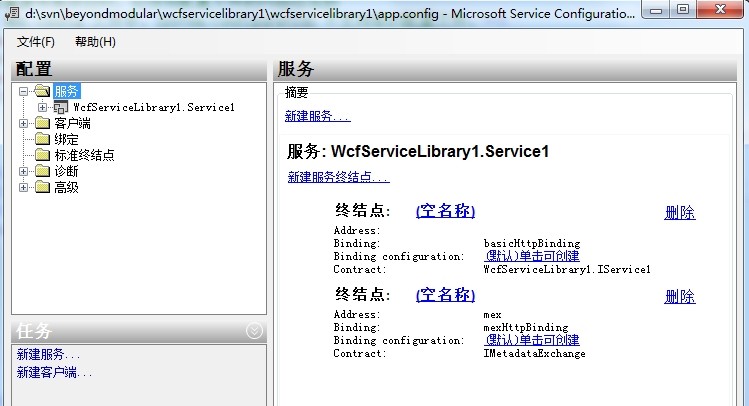Click the application icon in title bar
The image size is (749, 406).
pyautogui.click(x=11, y=13)
